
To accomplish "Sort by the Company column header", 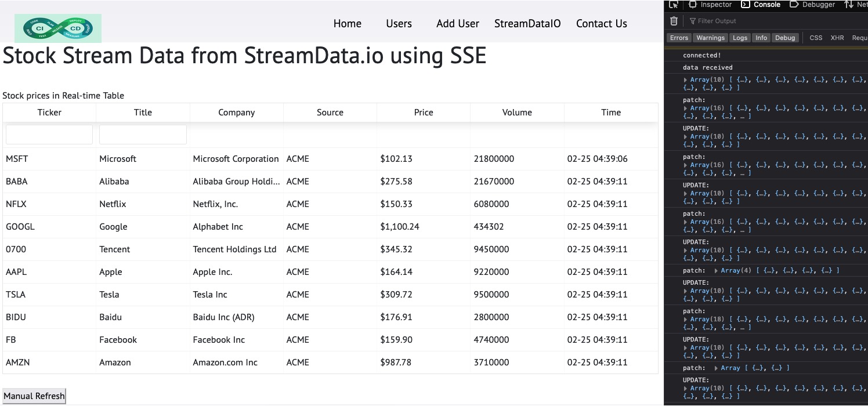I will (236, 113).
